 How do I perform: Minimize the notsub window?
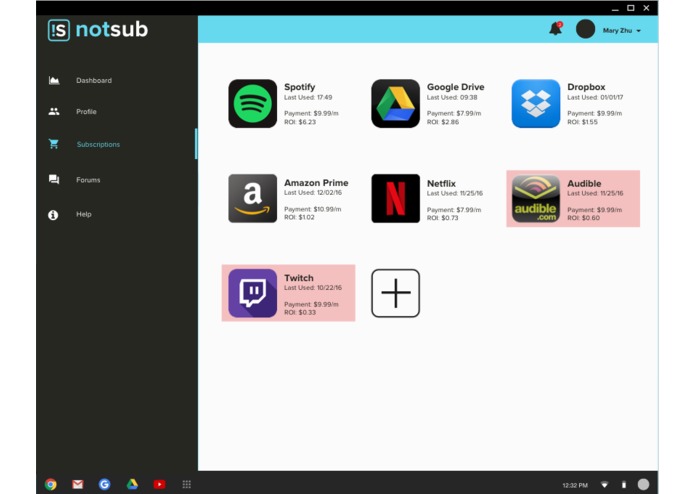click(615, 8)
